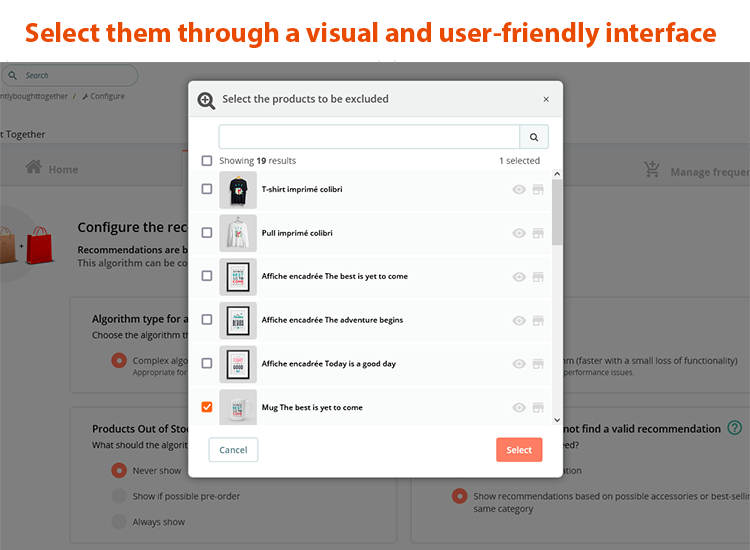Click store icon for Affiche The adventure begins

[x=538, y=320]
